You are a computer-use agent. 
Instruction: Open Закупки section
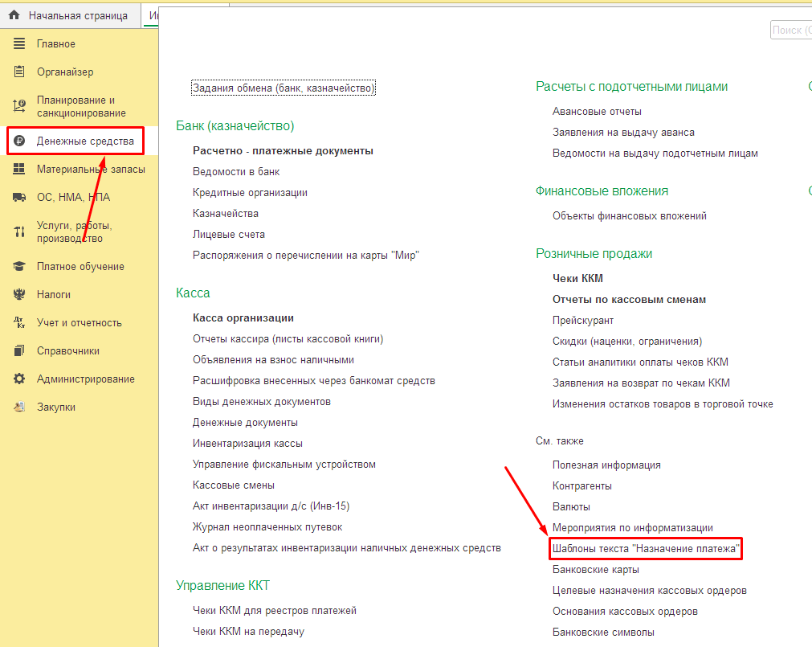[x=56, y=407]
